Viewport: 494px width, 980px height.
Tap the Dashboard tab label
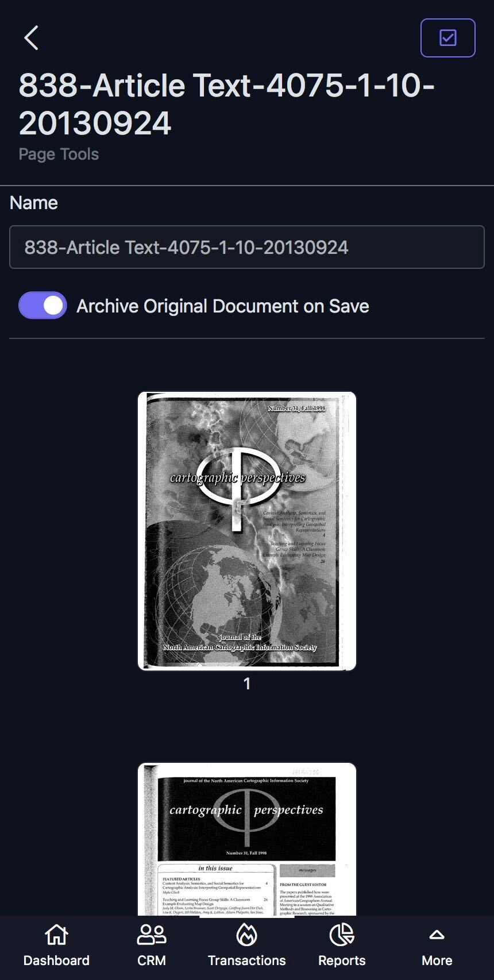(x=56, y=960)
